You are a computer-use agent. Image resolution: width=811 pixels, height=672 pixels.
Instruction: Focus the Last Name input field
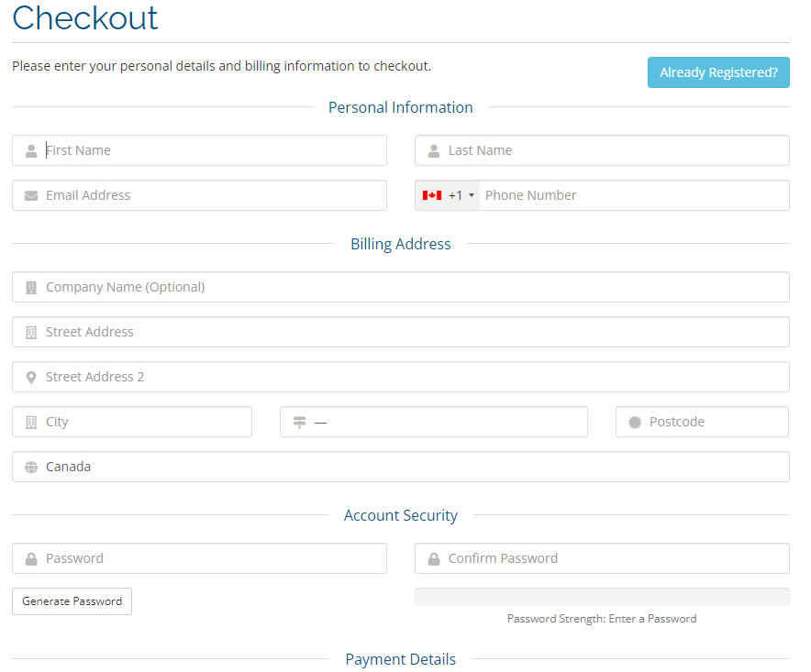point(613,150)
